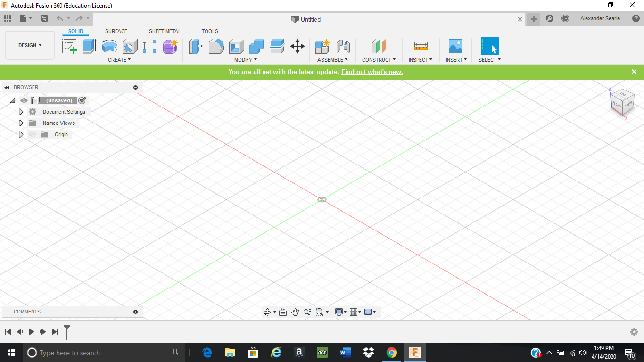Select the Create Form tool
Viewport: 644px width, 362px height.
[x=170, y=46]
